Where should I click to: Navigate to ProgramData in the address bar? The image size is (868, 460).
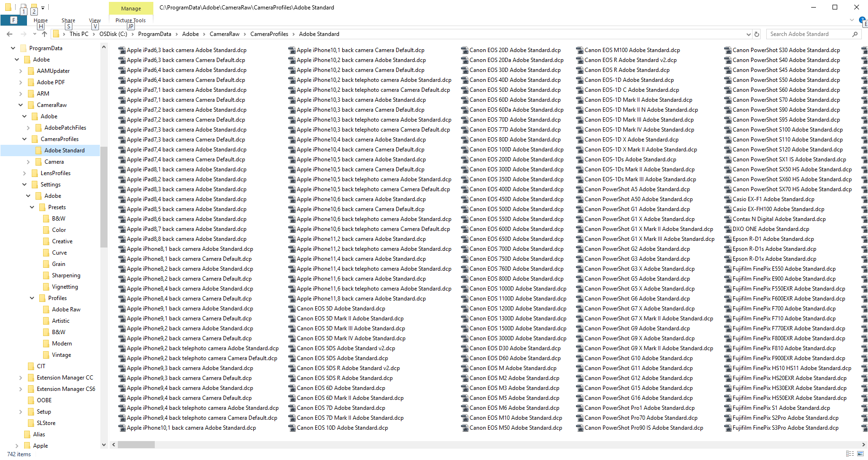(x=154, y=34)
